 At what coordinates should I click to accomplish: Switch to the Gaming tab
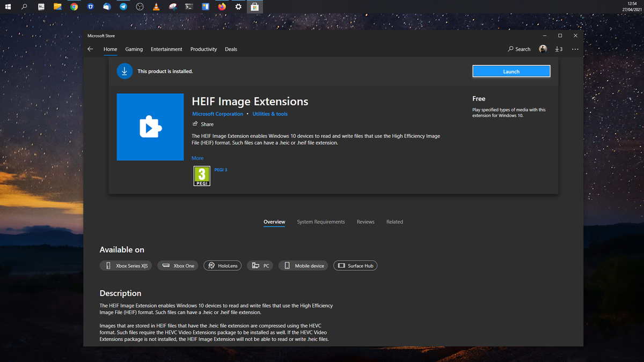click(x=134, y=49)
